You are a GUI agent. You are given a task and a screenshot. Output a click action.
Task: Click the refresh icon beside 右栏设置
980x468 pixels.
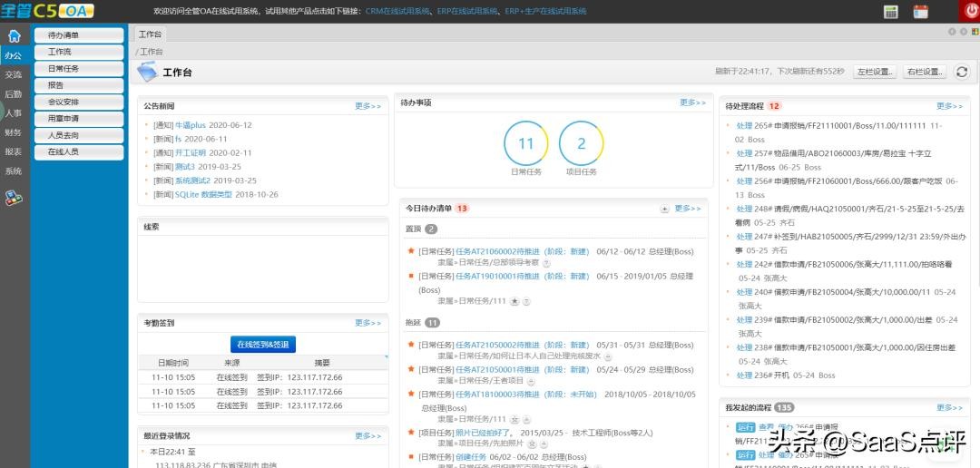tap(962, 72)
